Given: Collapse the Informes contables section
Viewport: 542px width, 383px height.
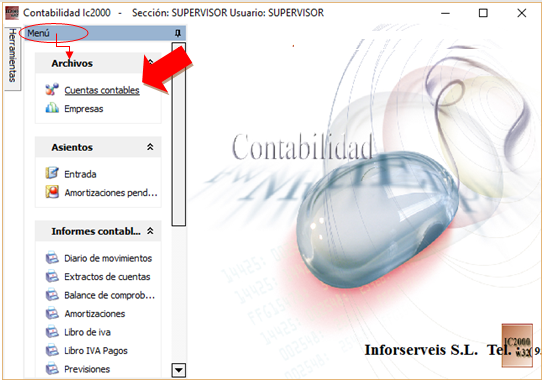Looking at the screenshot, I should pos(150,231).
